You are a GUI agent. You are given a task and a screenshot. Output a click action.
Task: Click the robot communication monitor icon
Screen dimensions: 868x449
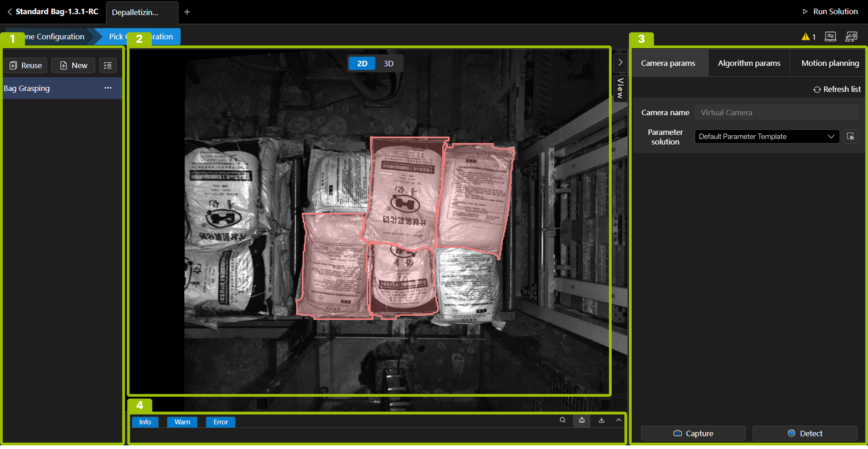click(x=851, y=36)
